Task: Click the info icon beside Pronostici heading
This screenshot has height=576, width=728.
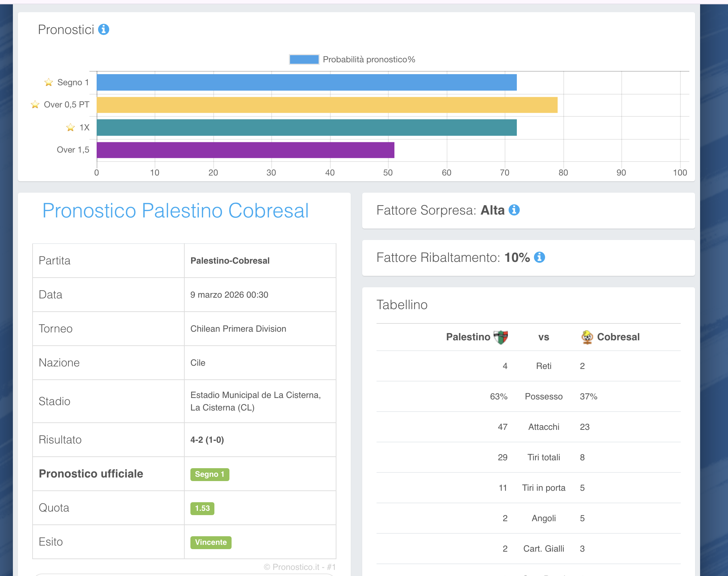Action: (x=103, y=29)
